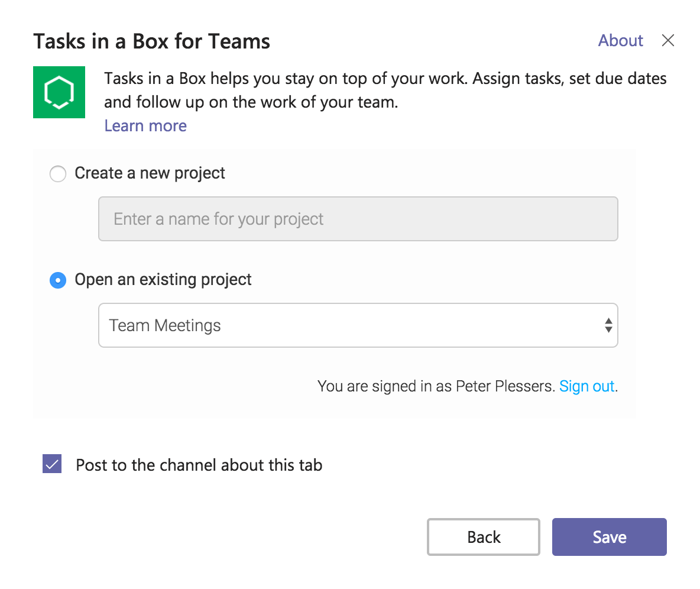
Task: Click the 'You are signed in as' text
Action: [436, 386]
